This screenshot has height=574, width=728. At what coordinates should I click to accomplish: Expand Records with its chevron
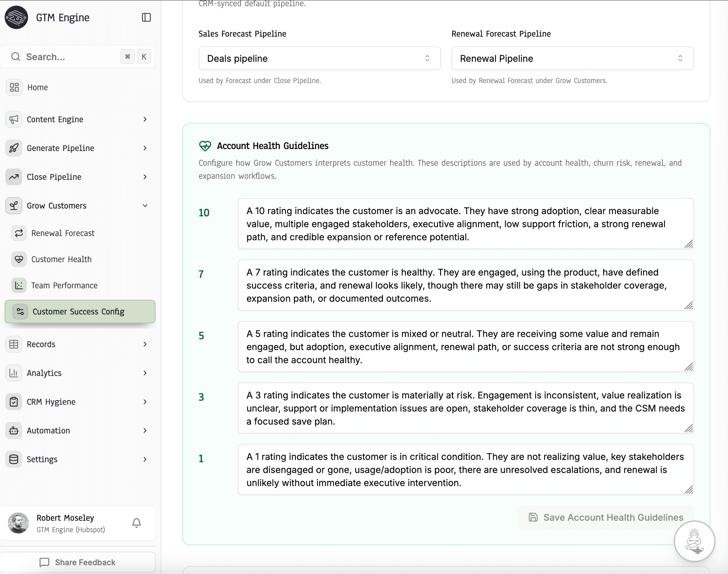click(x=145, y=344)
